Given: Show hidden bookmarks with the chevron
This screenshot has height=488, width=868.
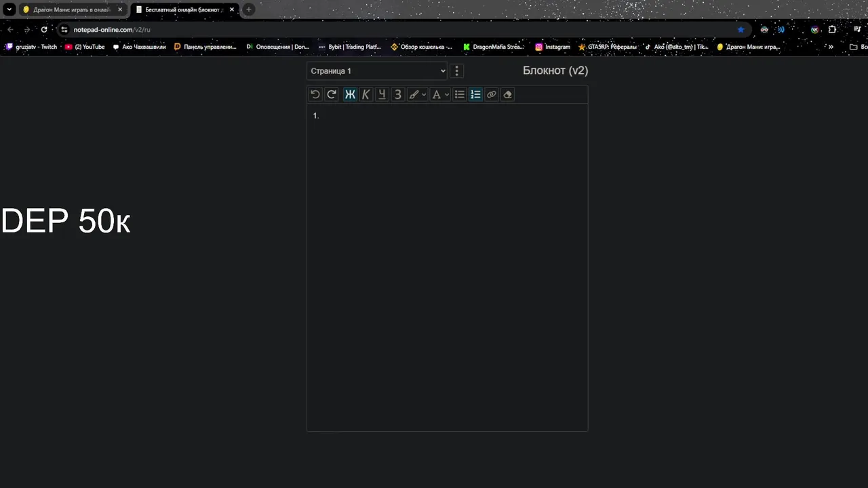Looking at the screenshot, I should 831,47.
